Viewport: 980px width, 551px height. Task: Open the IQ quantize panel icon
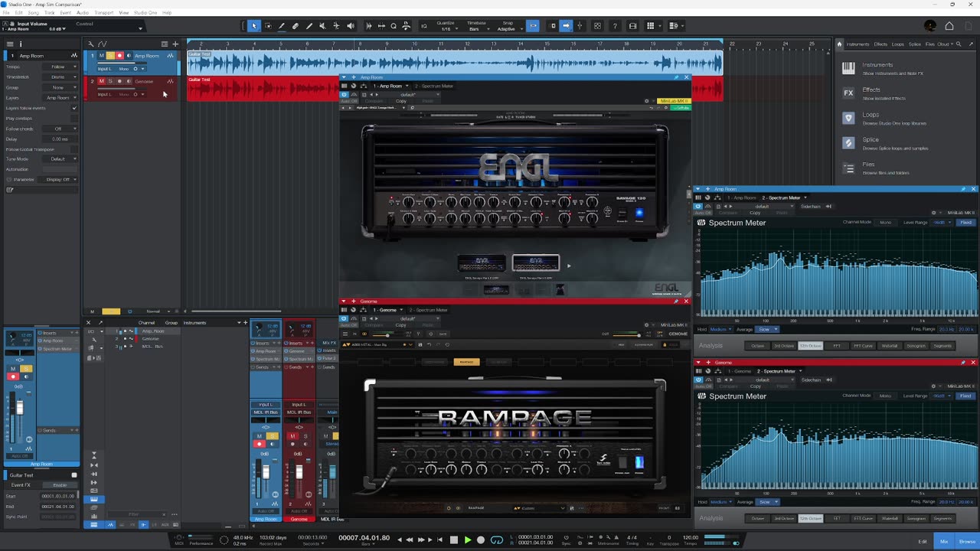point(424,26)
